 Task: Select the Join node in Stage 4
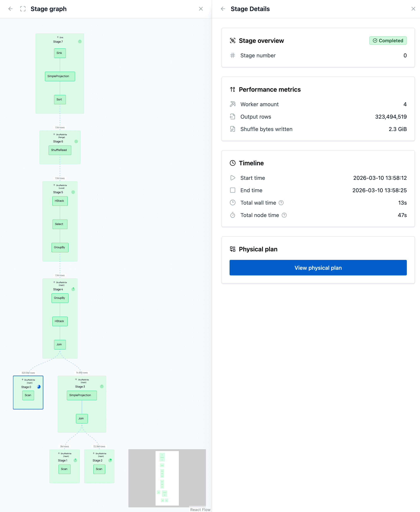(60, 345)
